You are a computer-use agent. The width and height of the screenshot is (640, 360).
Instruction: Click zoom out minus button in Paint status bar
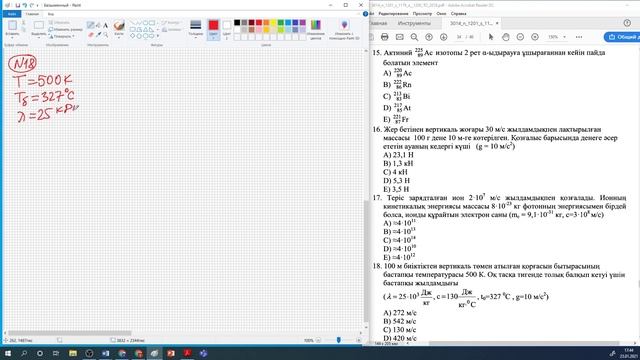click(x=318, y=340)
